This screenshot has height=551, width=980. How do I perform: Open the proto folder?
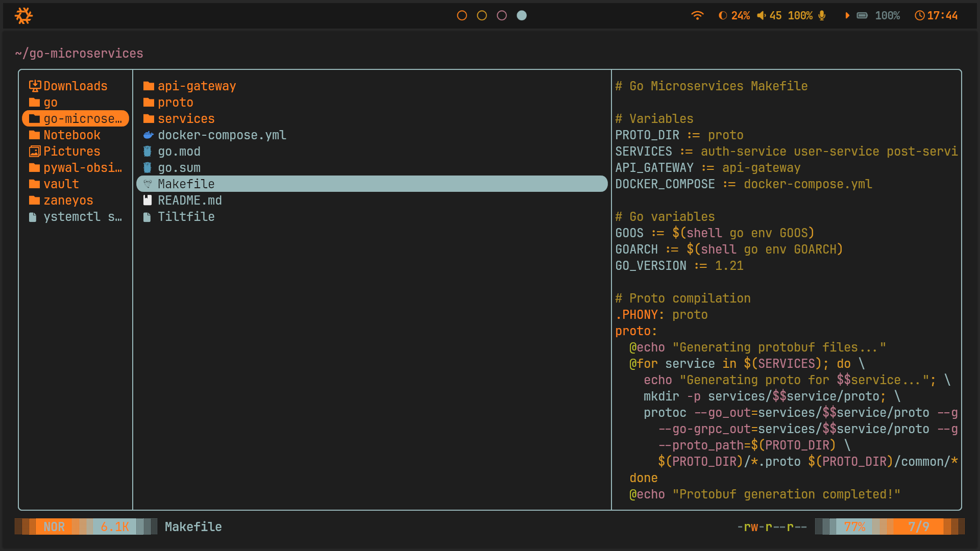[x=168, y=103]
